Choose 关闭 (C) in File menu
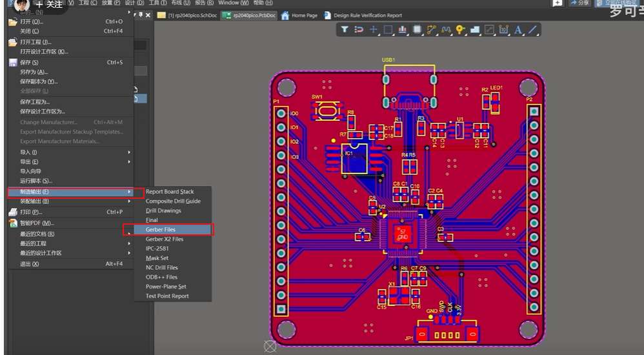Screen dimensions: 644x355 tap(70, 31)
